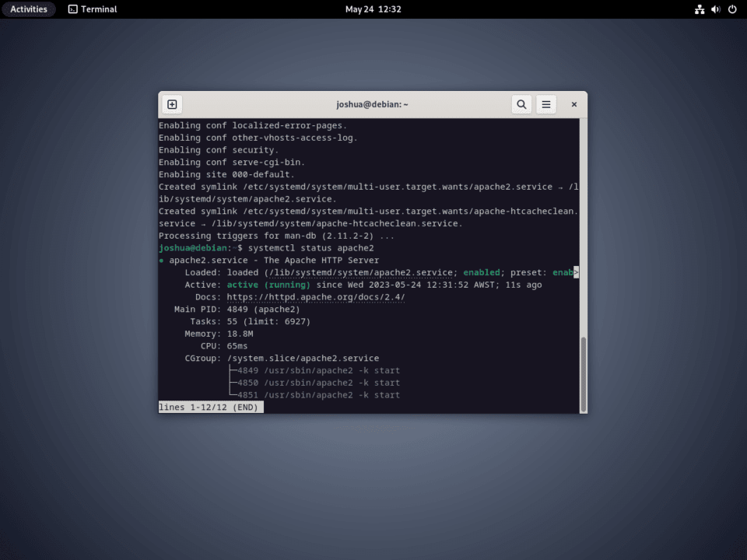
Task: Open a new terminal tab
Action: tap(171, 103)
